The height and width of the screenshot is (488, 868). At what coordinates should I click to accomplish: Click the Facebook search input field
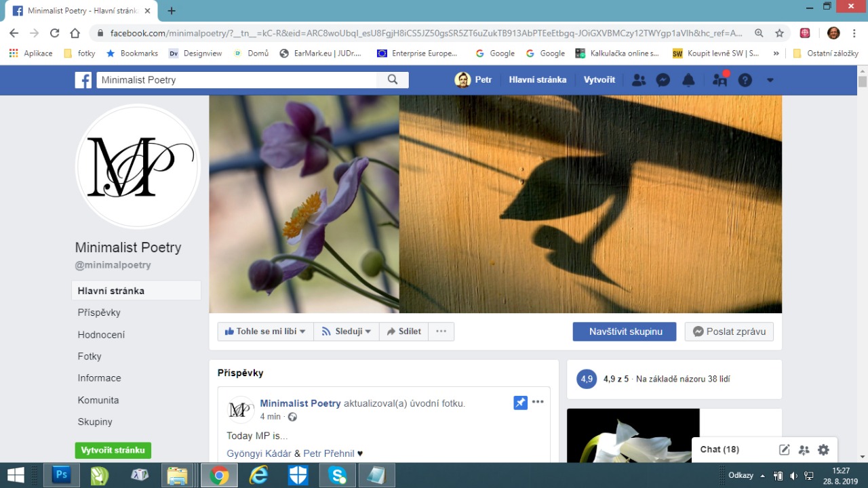(237, 80)
